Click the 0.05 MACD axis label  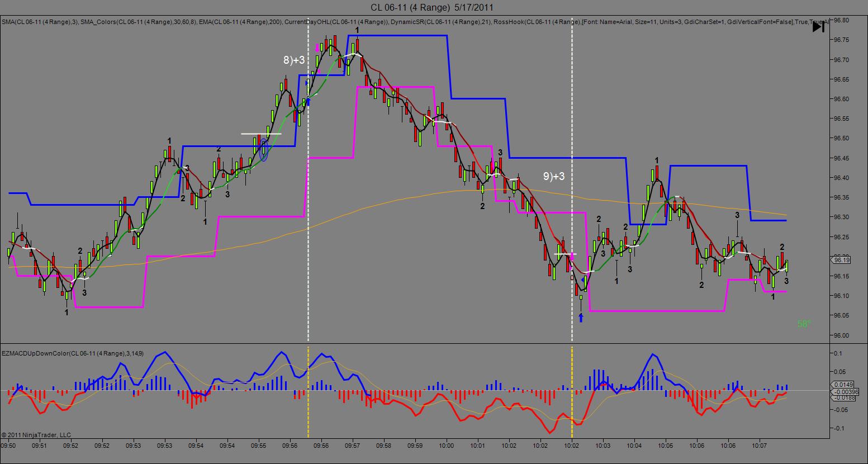tap(840, 372)
